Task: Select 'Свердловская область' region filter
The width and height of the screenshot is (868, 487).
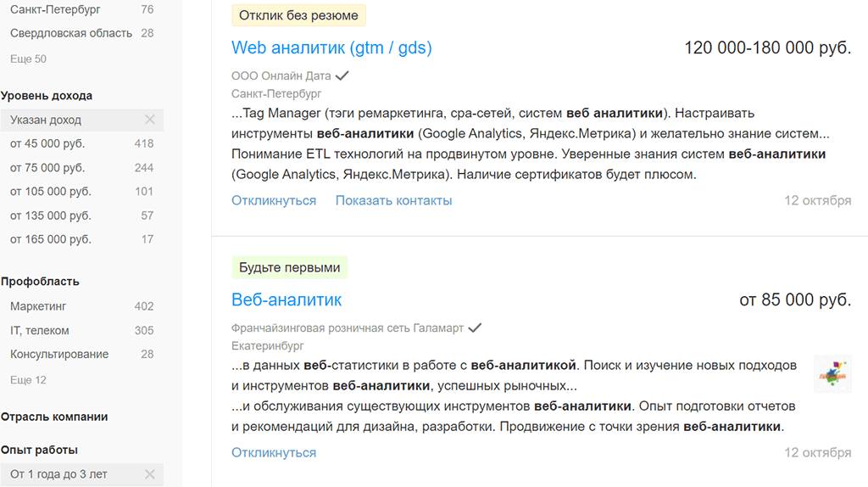Action: click(71, 33)
